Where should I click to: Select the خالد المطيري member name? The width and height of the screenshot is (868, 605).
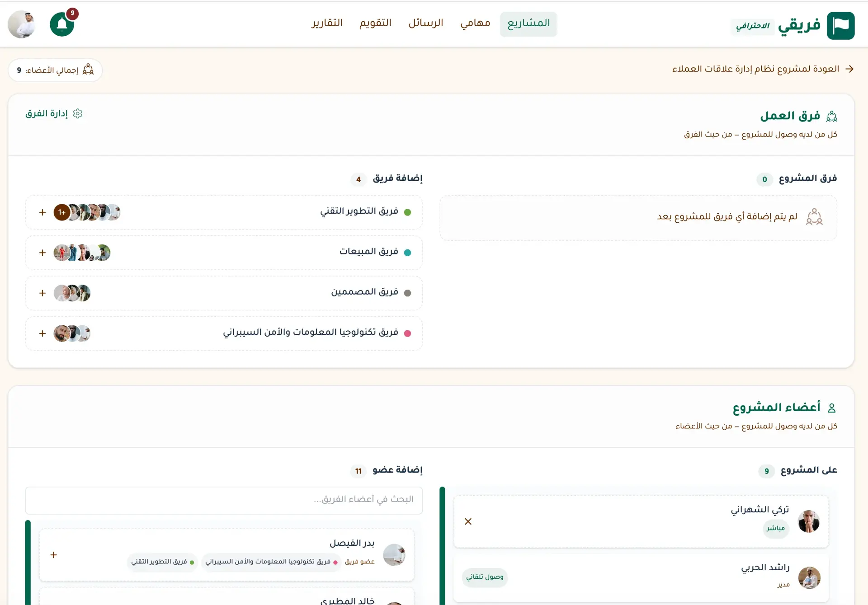[347, 600]
